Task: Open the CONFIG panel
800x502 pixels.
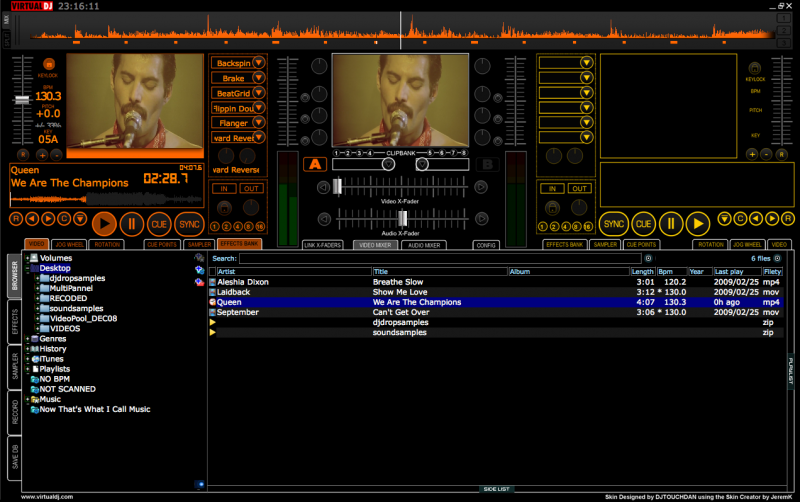Action: (486, 245)
